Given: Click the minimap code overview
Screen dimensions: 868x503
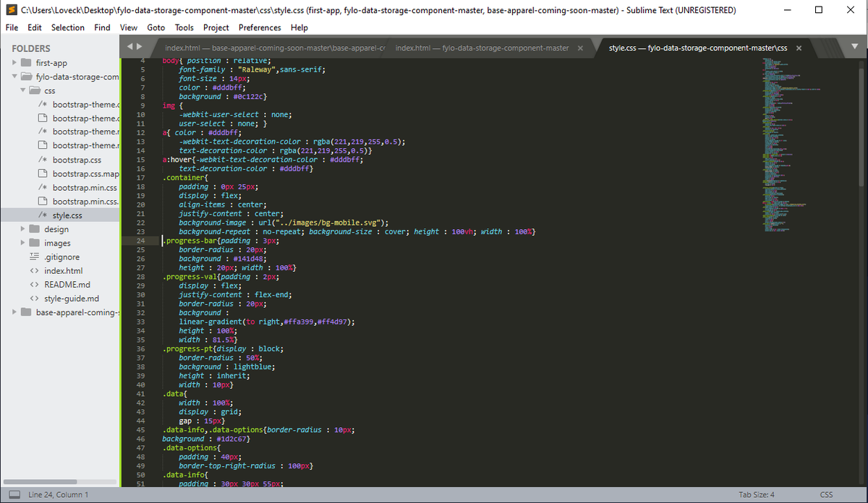Looking at the screenshot, I should point(792,145).
